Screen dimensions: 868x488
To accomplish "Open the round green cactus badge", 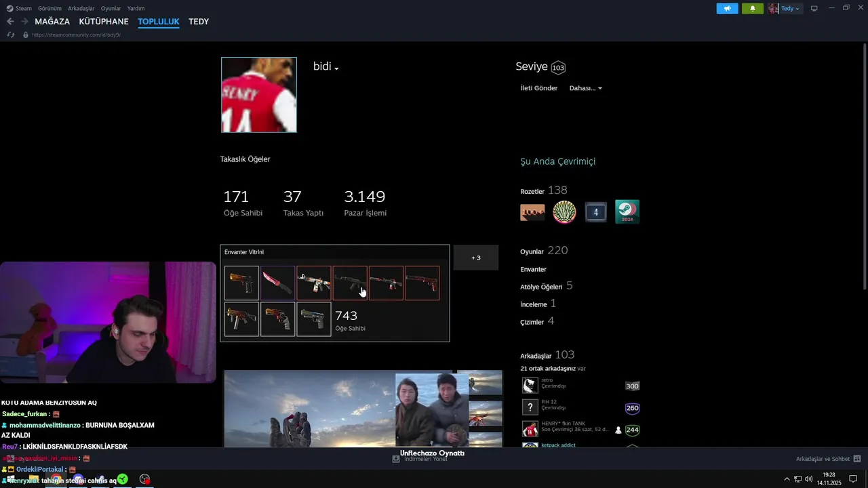I will [x=564, y=212].
